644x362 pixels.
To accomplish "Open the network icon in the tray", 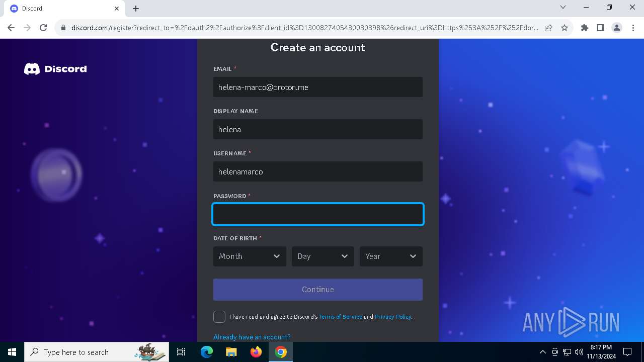I will [567, 352].
